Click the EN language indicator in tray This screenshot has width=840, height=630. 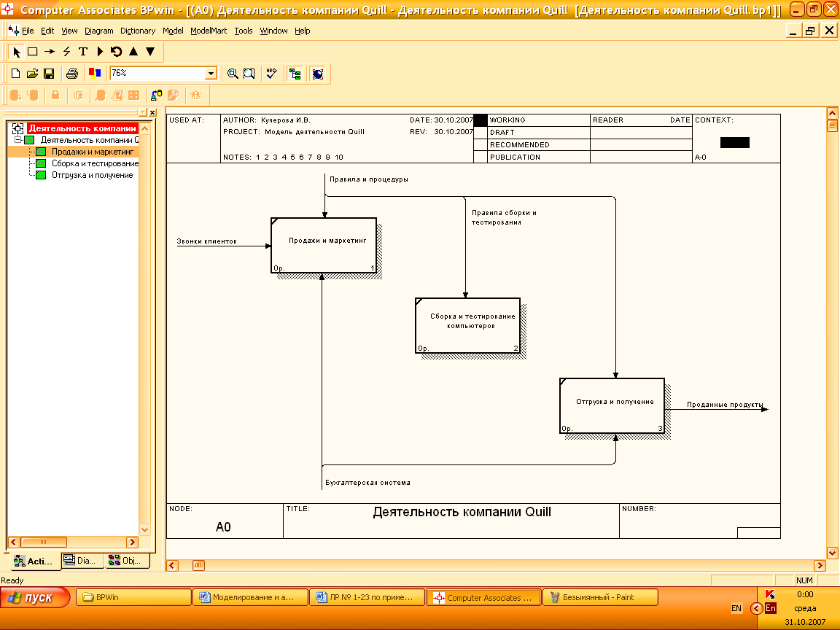(x=736, y=608)
